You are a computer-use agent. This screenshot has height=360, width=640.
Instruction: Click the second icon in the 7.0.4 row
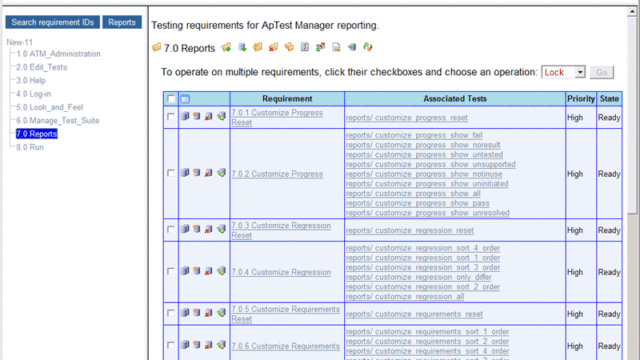[197, 271]
